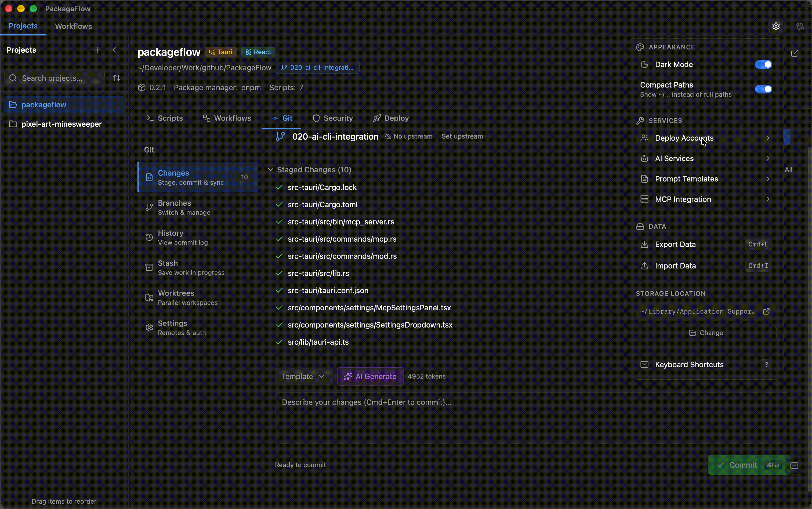Switch to the Workflows tab
This screenshot has width=812, height=509.
click(x=73, y=26)
